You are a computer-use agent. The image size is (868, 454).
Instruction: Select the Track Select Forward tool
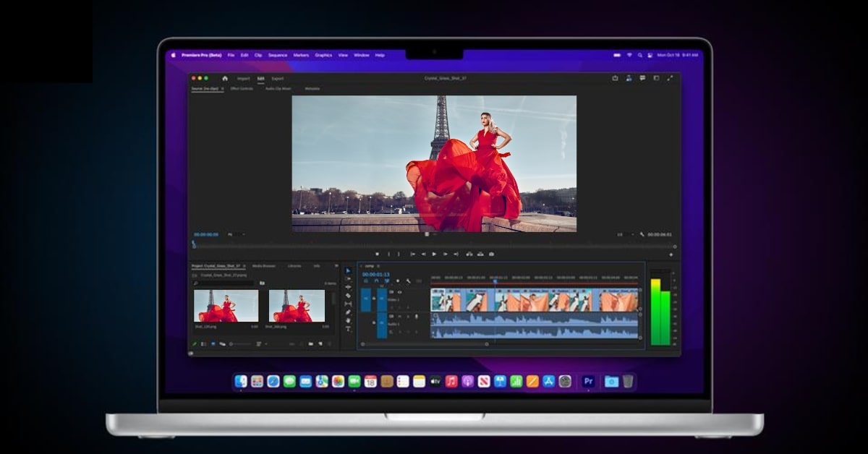coord(348,279)
